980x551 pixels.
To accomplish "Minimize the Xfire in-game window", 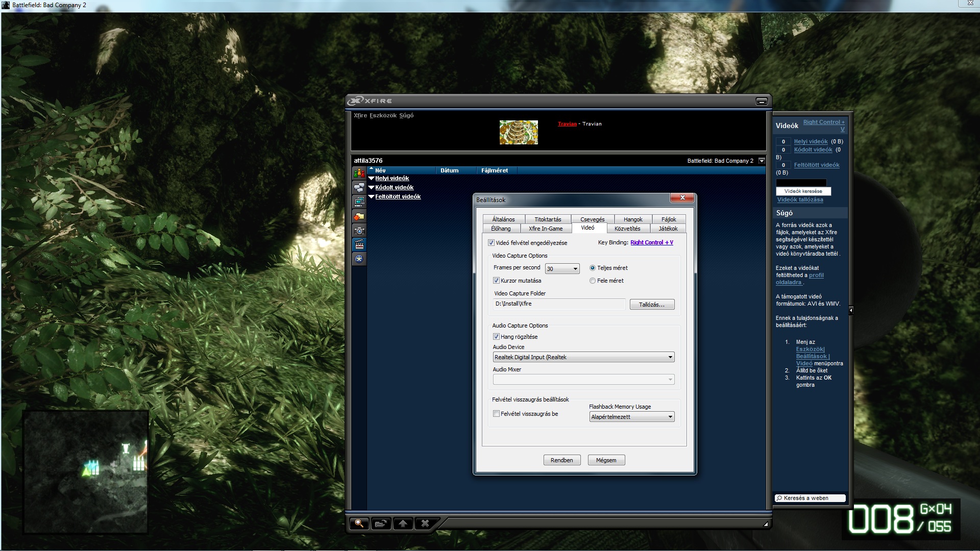I will [x=762, y=101].
